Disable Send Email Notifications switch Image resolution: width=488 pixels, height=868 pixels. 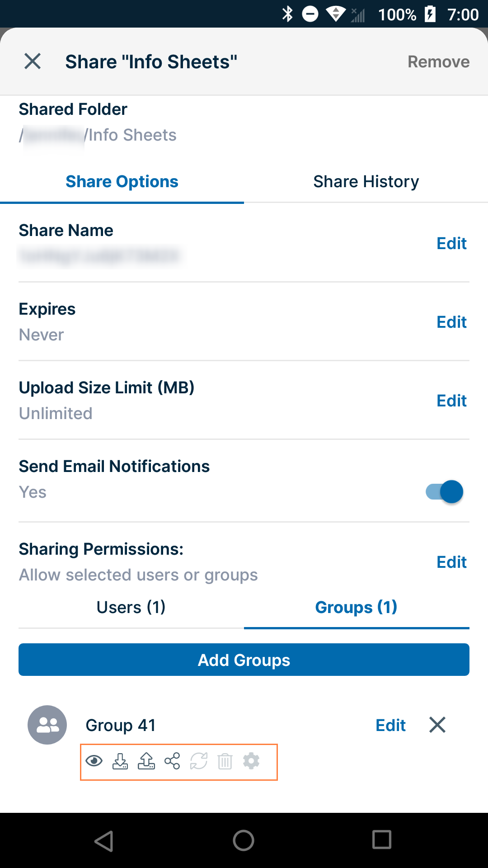tap(445, 491)
